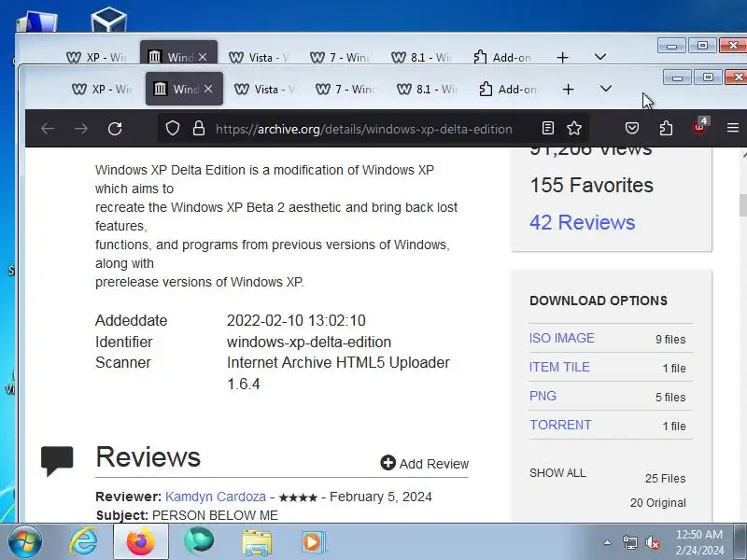The image size is (747, 560).
Task: Click the page vertical scrollbar thumb
Action: coord(742,205)
